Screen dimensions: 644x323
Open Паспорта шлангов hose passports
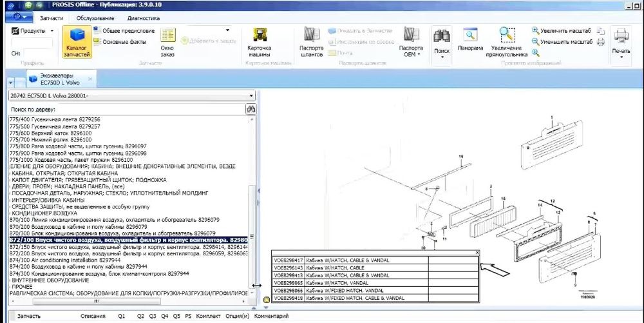pos(311,43)
